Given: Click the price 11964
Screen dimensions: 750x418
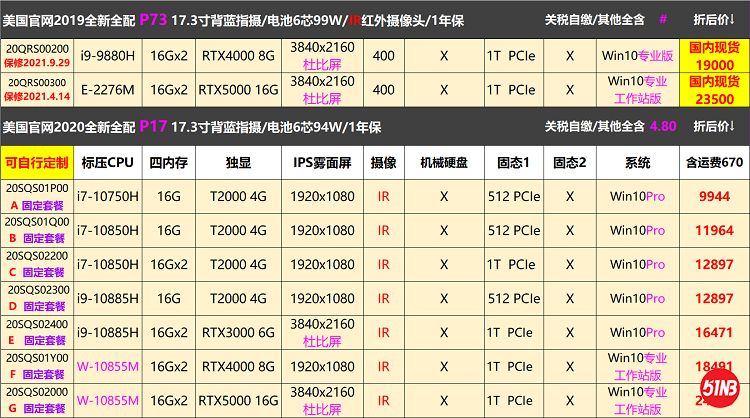Looking at the screenshot, I should point(712,230).
